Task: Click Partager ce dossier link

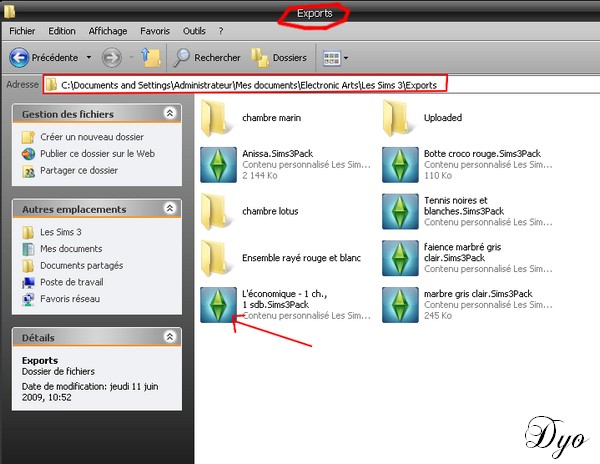Action: pos(79,171)
